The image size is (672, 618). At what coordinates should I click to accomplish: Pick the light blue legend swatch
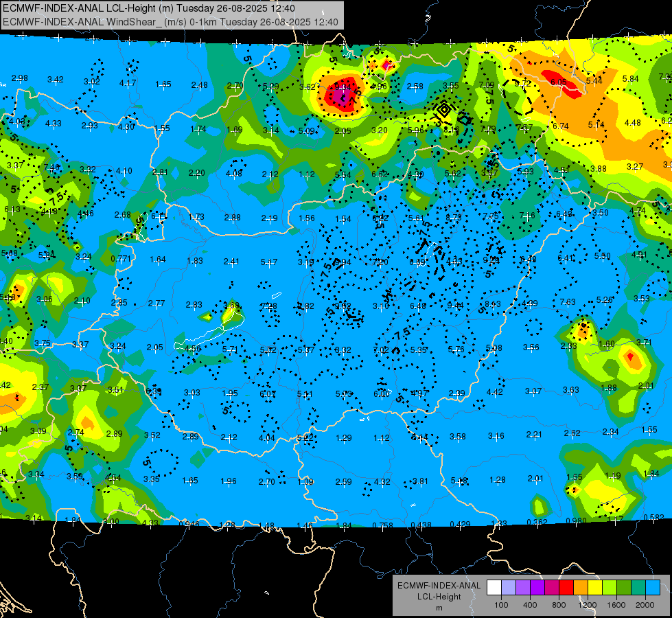(x=653, y=588)
